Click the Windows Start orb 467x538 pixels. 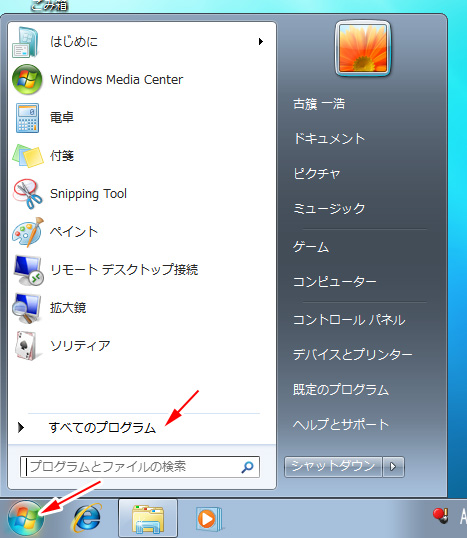click(26, 519)
